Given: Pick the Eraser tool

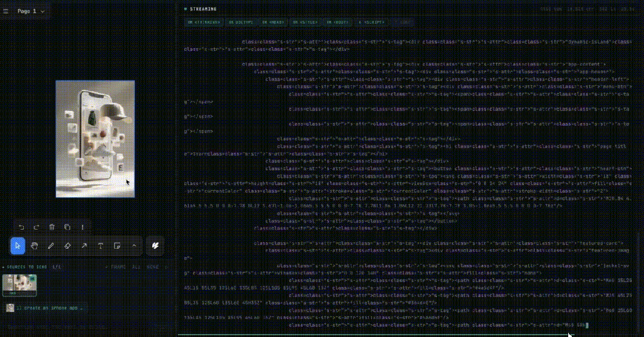Looking at the screenshot, I should (67, 246).
